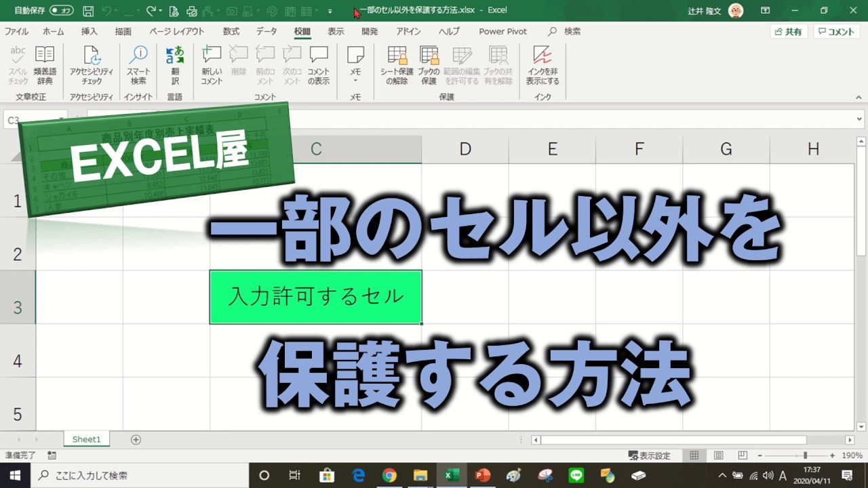Screen dimensions: 868x488
Task: Switch to the View (表示) tab
Action: click(336, 31)
